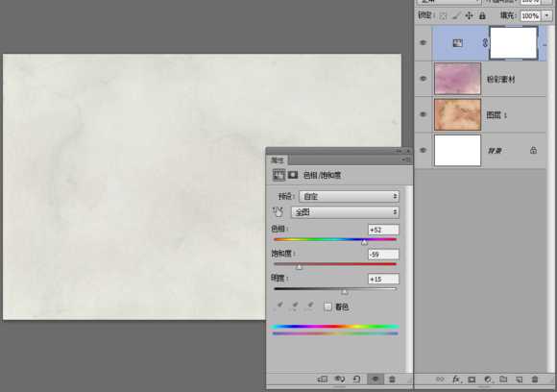The height and width of the screenshot is (392, 557).
Task: Open the color range channel dropdown
Action: (345, 212)
